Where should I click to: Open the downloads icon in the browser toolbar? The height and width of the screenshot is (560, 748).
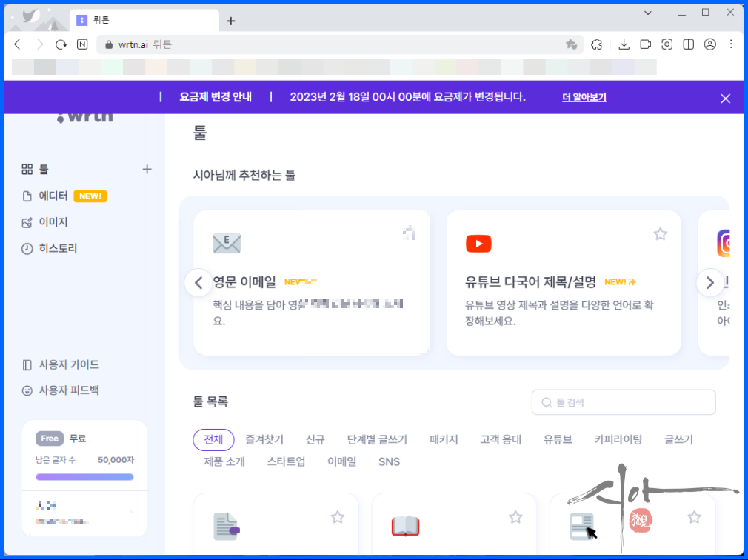tap(624, 44)
